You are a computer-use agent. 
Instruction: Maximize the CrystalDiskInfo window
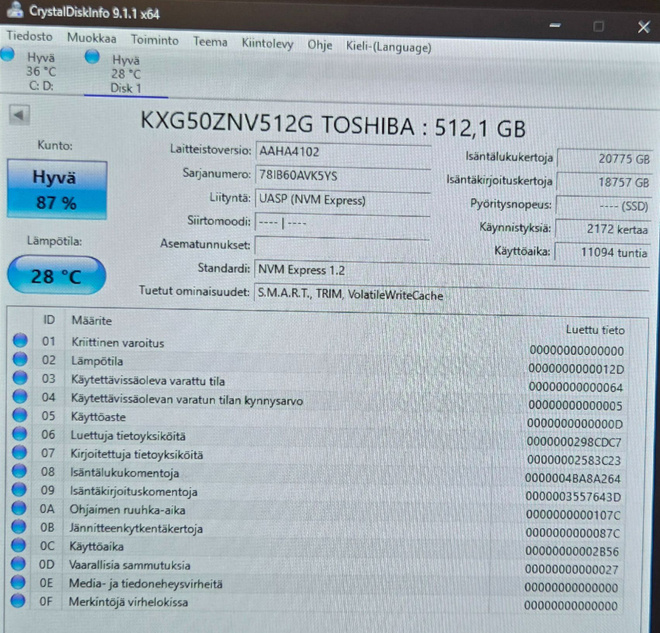tap(599, 27)
